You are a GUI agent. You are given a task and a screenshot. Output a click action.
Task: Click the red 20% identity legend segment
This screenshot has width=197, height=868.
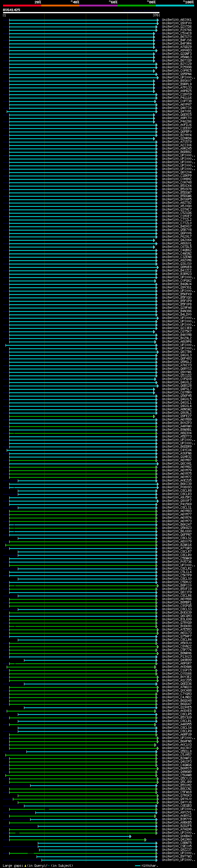pyautogui.click(x=22, y=6)
